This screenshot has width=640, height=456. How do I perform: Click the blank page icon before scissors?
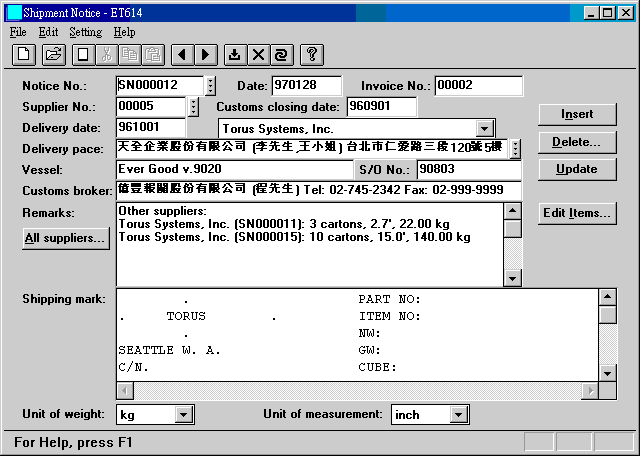(84, 54)
